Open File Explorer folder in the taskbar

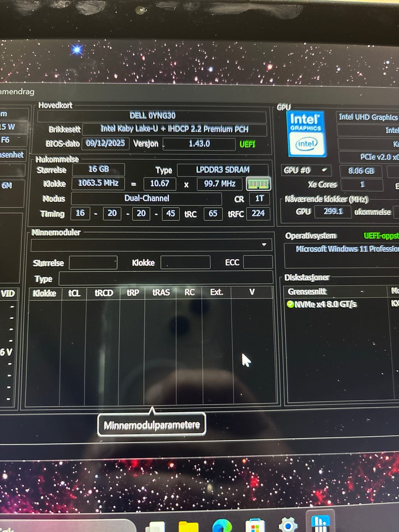pos(188,526)
